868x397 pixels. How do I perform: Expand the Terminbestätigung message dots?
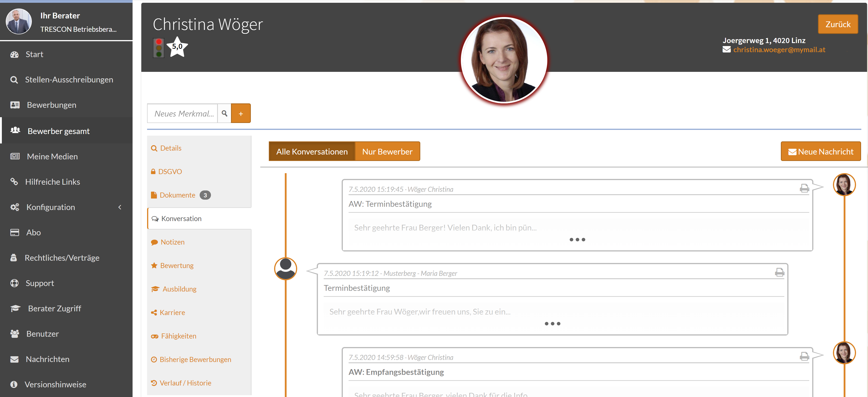click(552, 324)
